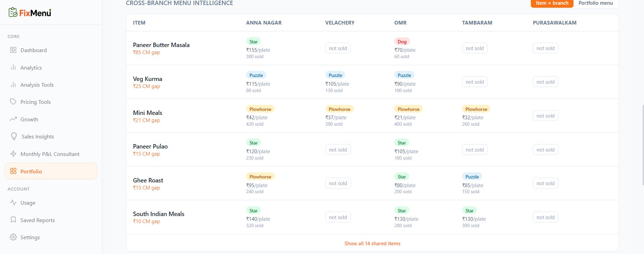Click the Analysis Tools bar icon

tap(13, 85)
